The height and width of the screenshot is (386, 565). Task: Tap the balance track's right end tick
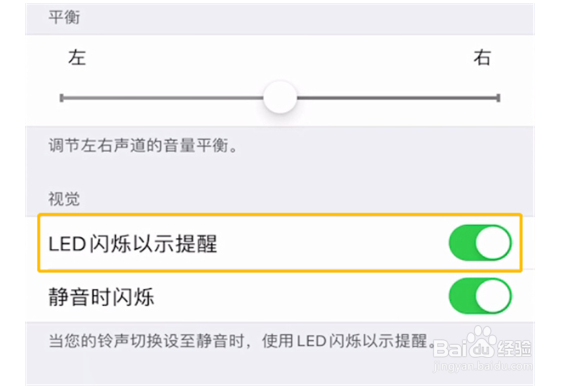(x=498, y=98)
